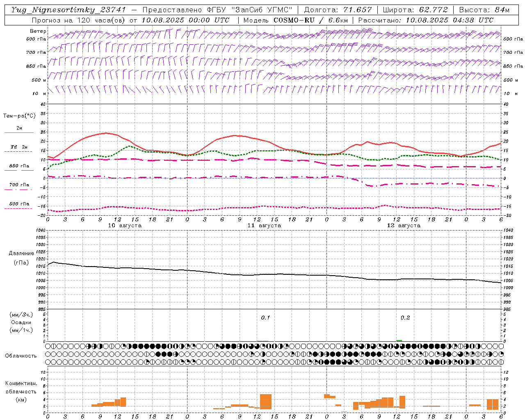
Task: Select the "ЗапСиб УГМС" provider text
Action: 262,10
